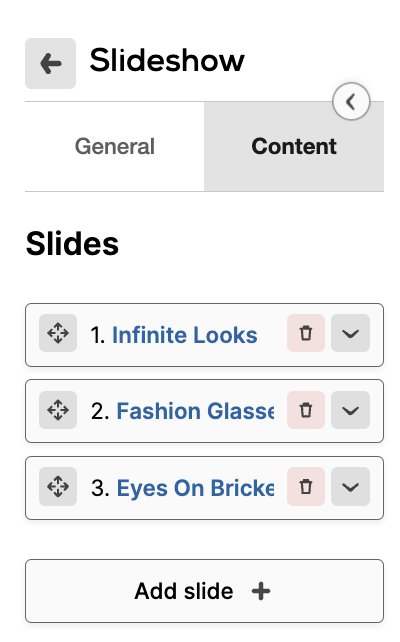Expand the Eyes On Bricke slide settings

pyautogui.click(x=350, y=486)
